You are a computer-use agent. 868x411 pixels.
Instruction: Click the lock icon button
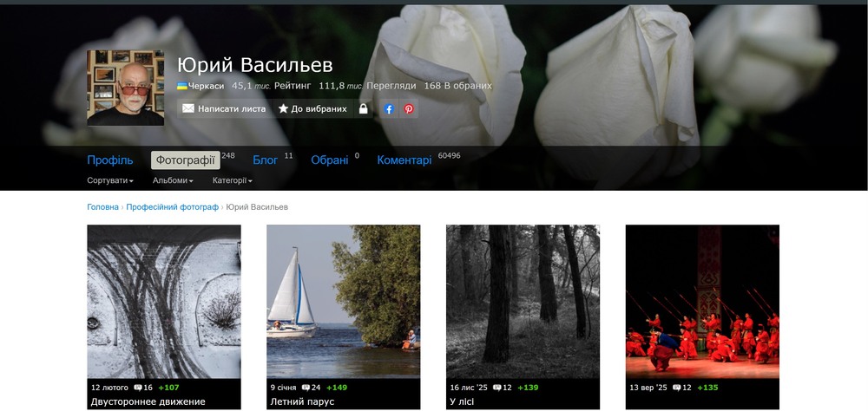pos(363,109)
